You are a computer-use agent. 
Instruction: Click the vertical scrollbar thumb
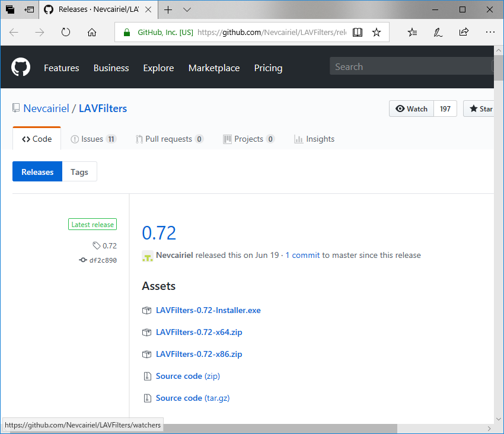click(x=499, y=68)
